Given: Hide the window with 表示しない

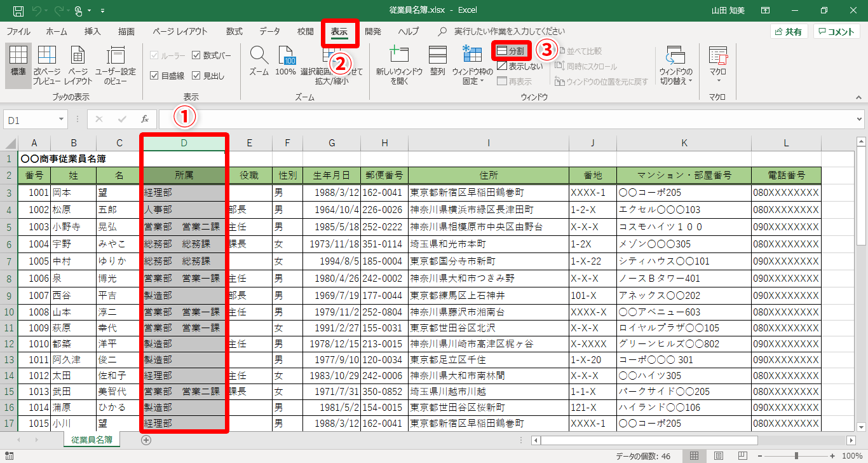Looking at the screenshot, I should click(520, 66).
